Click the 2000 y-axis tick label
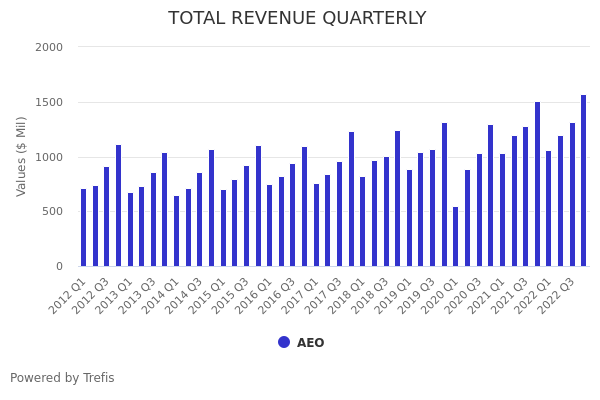The image size is (600, 400). click(x=49, y=47)
